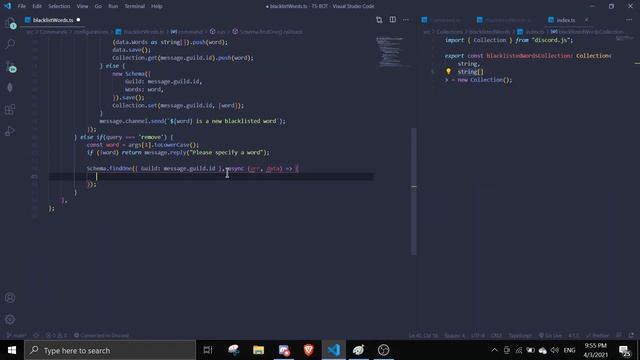The height and width of the screenshot is (360, 640).
Task: Click the git branch indicator in status bar
Action: point(16,336)
